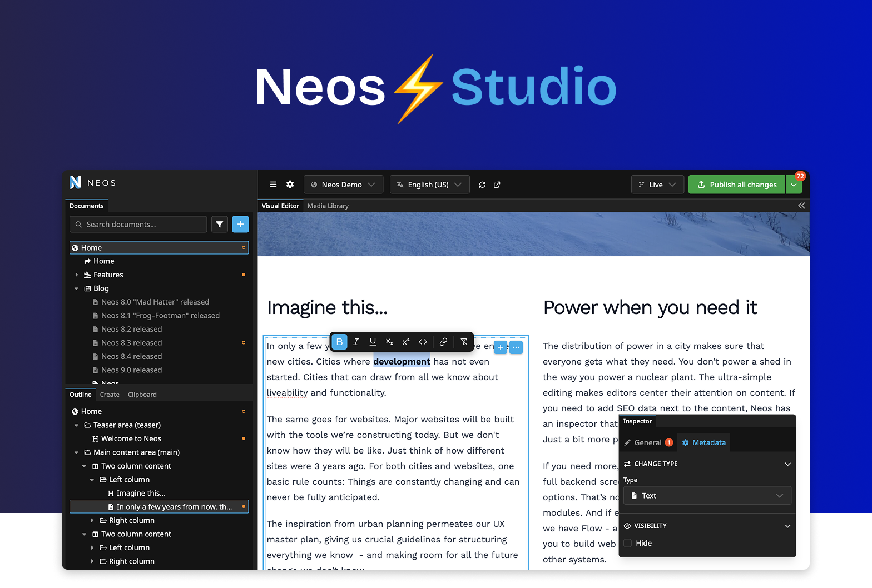Viewport: 872px width, 588px height.
Task: Open preview in new window
Action: pyautogui.click(x=497, y=185)
